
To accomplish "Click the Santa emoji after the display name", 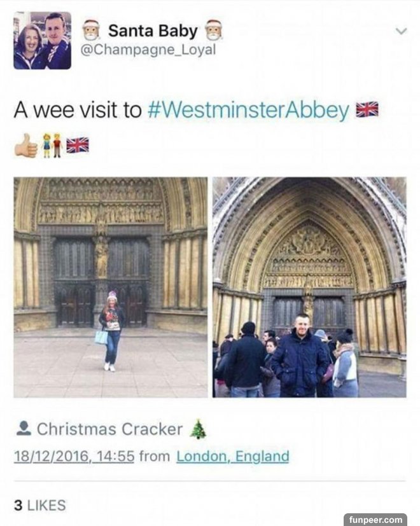I will [x=214, y=30].
